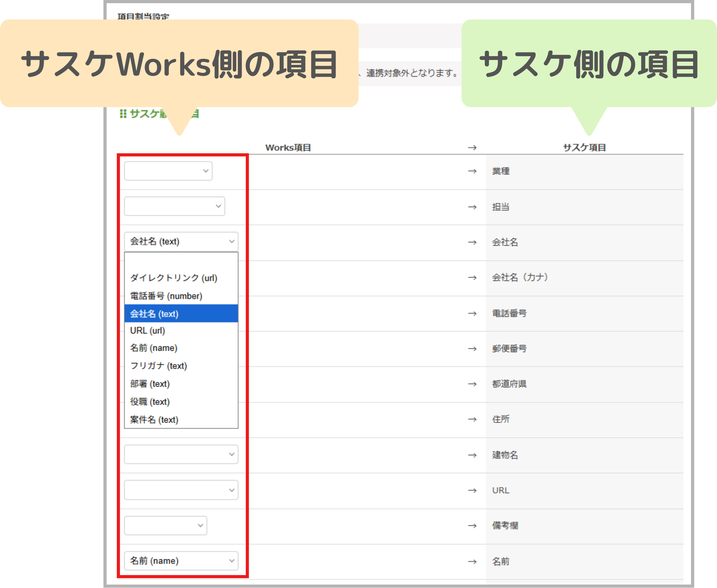Collapse the 会社名 (text) dropdown for 会社名 row
Image resolution: width=717 pixels, height=588 pixels.
tap(181, 241)
